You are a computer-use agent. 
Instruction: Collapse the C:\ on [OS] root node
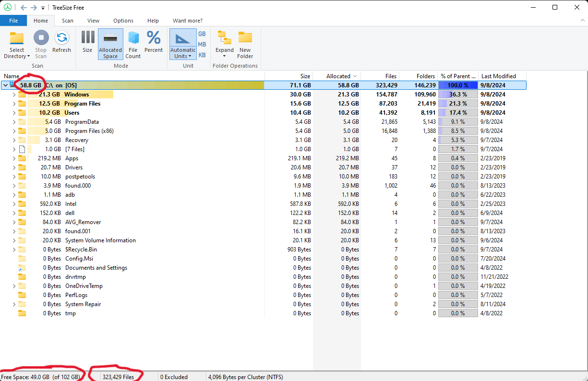[x=5, y=85]
